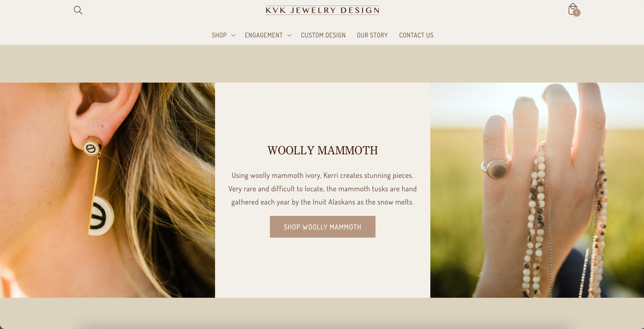Viewport: 644px width, 329px height.
Task: Open the shopping bag cart icon
Action: (573, 9)
